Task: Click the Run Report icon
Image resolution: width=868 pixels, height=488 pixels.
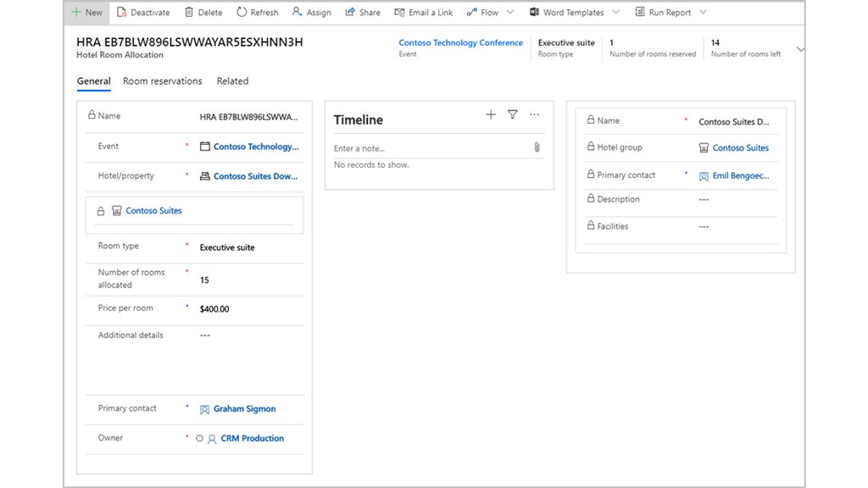Action: pos(639,12)
